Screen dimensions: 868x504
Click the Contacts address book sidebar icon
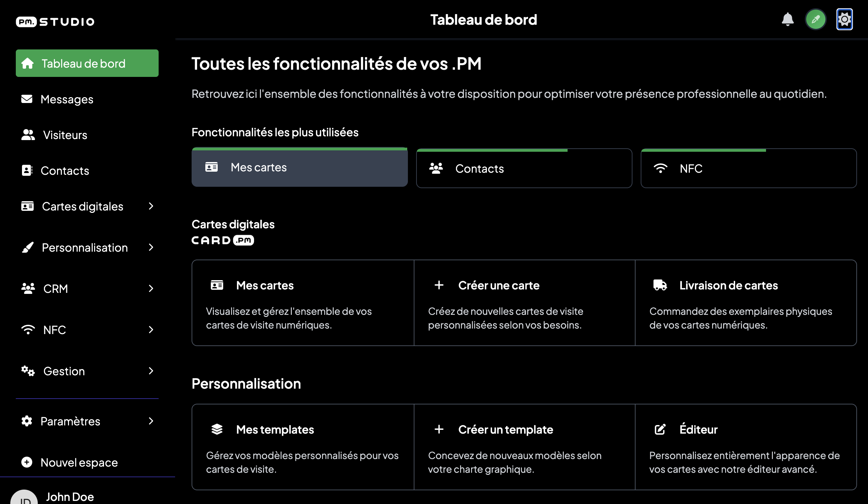tap(27, 170)
